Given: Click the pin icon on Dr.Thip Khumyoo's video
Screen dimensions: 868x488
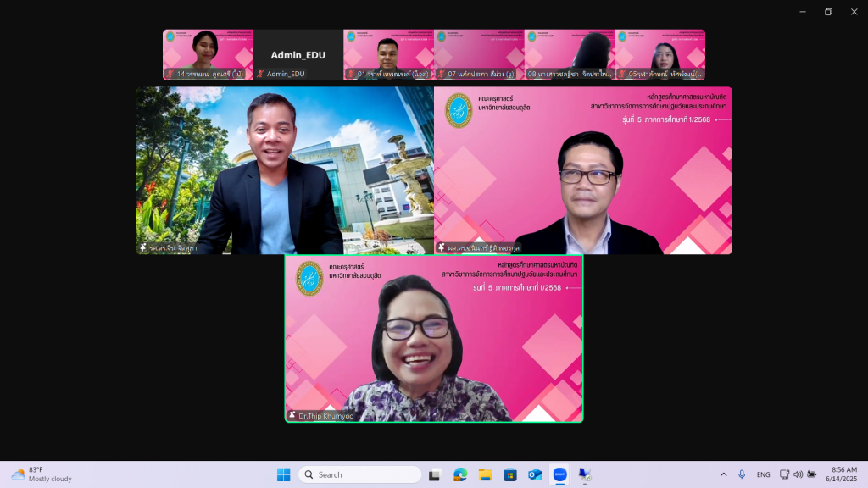Looking at the screenshot, I should (292, 416).
